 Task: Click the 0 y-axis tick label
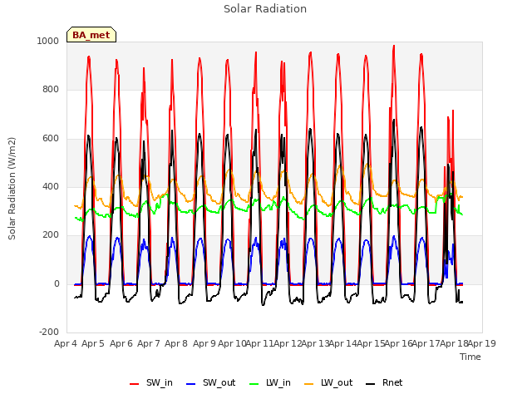57,283
